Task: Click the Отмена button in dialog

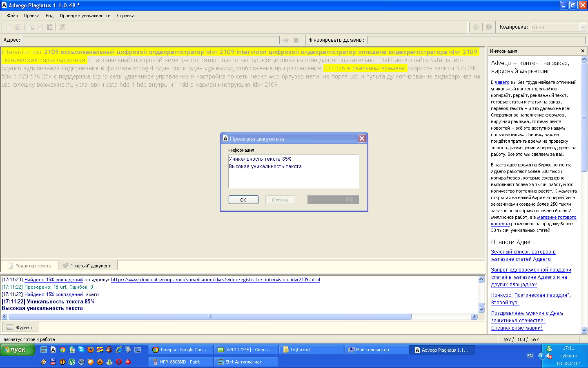Action: click(280, 200)
